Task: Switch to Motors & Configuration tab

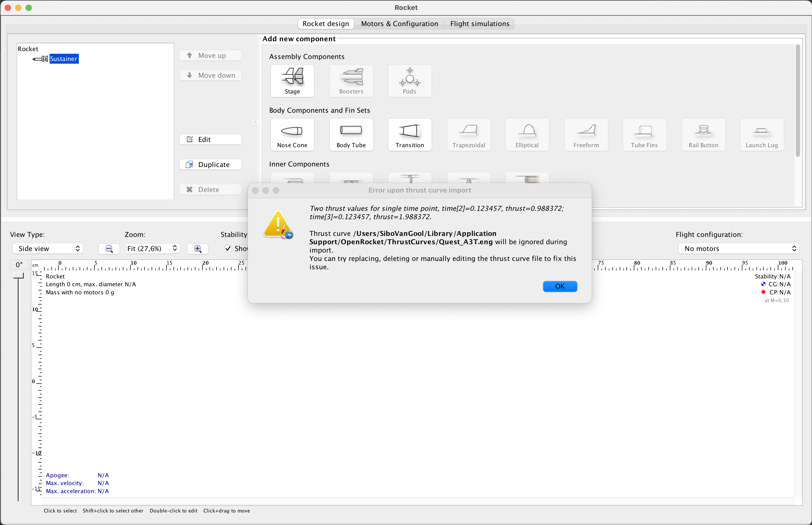Action: [399, 23]
